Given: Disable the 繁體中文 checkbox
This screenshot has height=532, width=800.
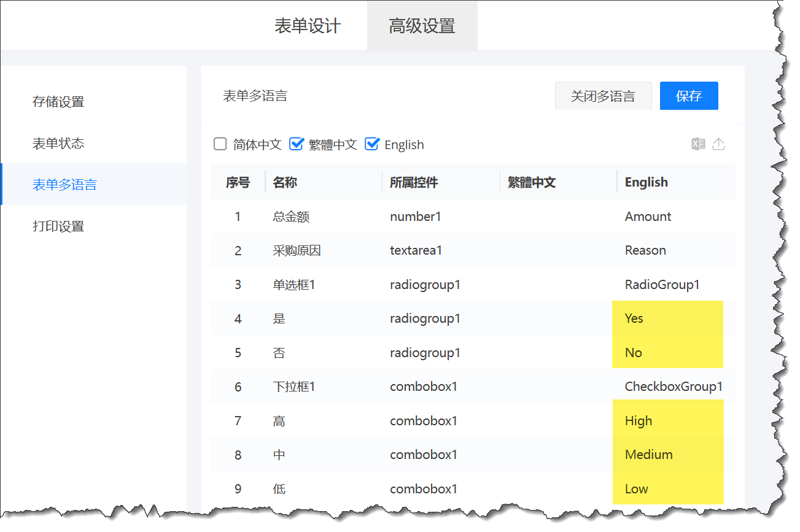Looking at the screenshot, I should 297,144.
